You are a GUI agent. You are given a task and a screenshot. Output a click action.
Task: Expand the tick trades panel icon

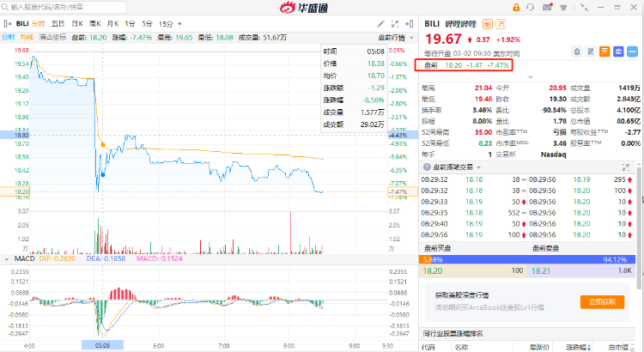[x=625, y=167]
